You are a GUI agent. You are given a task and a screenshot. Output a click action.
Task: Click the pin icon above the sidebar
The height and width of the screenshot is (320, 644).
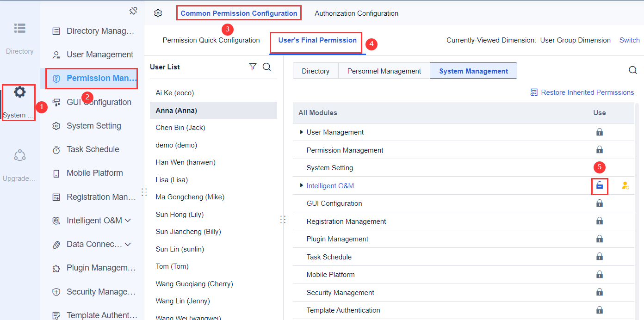click(134, 10)
